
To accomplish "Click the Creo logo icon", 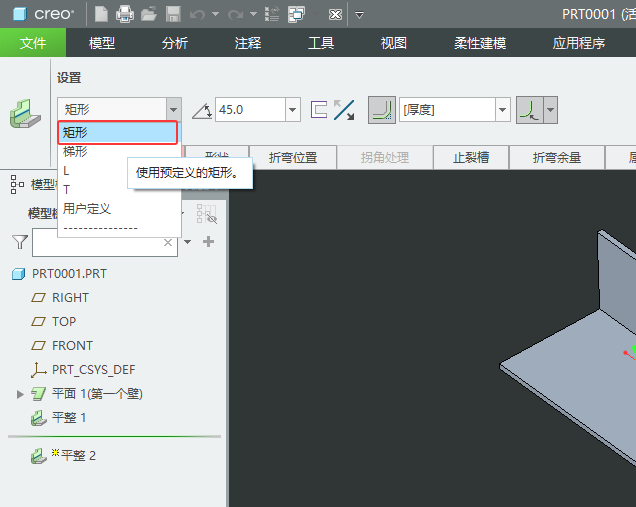I will coord(19,14).
